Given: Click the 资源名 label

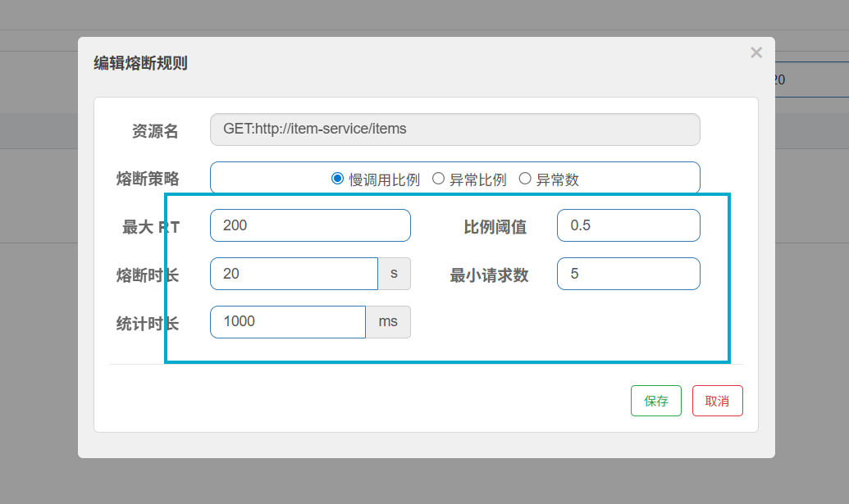Looking at the screenshot, I should (155, 131).
